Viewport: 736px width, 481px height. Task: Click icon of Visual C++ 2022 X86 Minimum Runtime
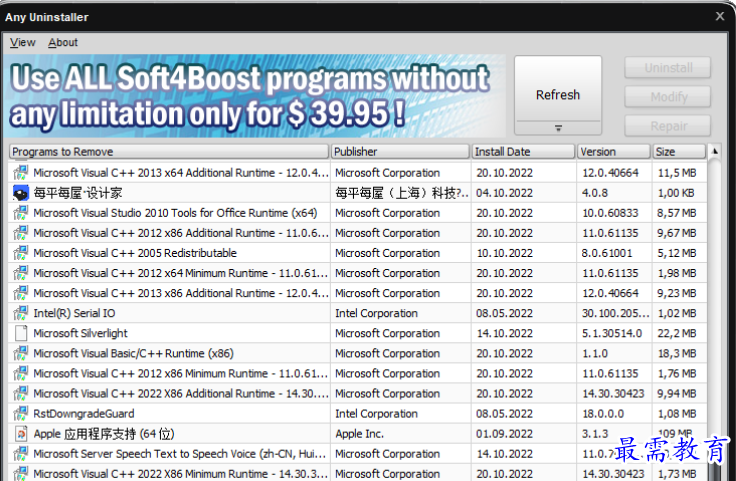(x=20, y=473)
